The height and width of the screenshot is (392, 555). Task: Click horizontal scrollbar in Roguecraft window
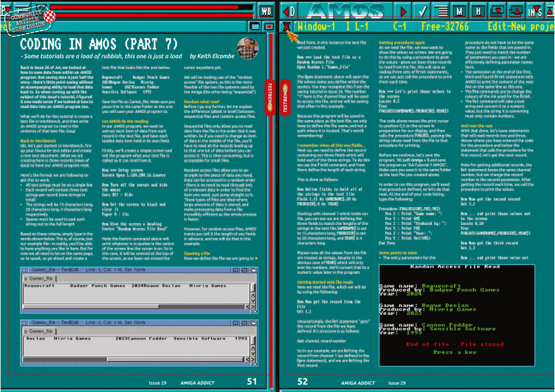(x=134, y=306)
